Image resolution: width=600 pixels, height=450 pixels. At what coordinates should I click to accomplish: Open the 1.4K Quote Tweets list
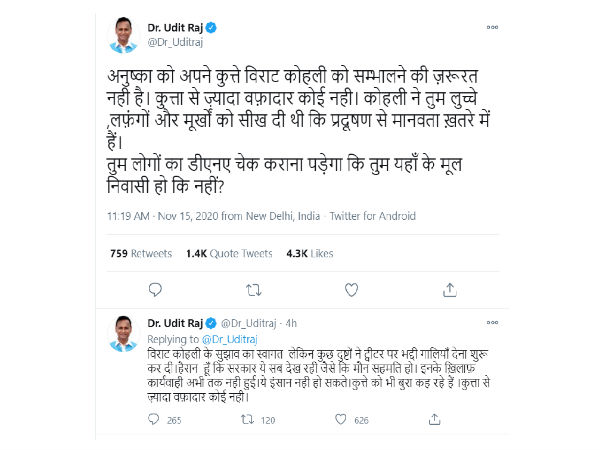click(217, 253)
